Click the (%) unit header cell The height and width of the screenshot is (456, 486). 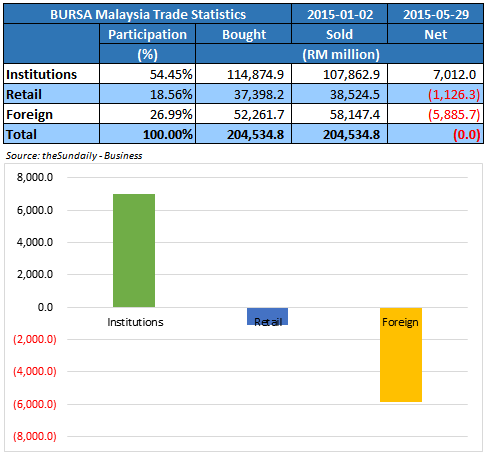pyautogui.click(x=147, y=54)
